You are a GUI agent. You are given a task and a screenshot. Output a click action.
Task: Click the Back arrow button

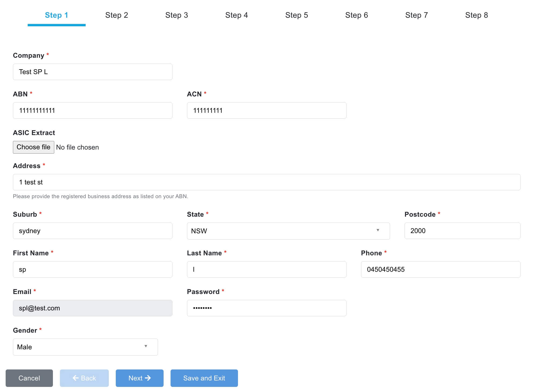point(84,378)
